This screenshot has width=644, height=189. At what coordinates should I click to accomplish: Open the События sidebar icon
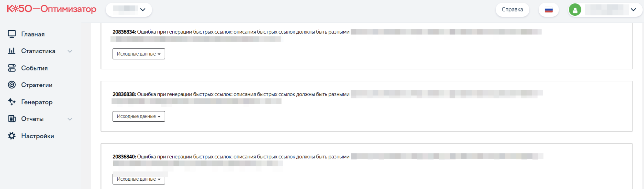point(12,68)
